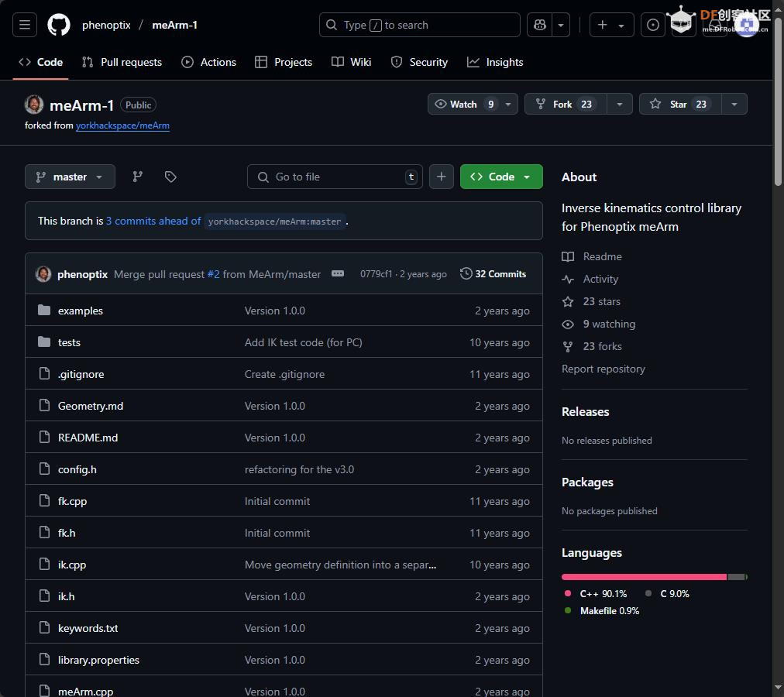Click the green Makefile language dot
Viewport: 784px width, 697px height.
[568, 610]
